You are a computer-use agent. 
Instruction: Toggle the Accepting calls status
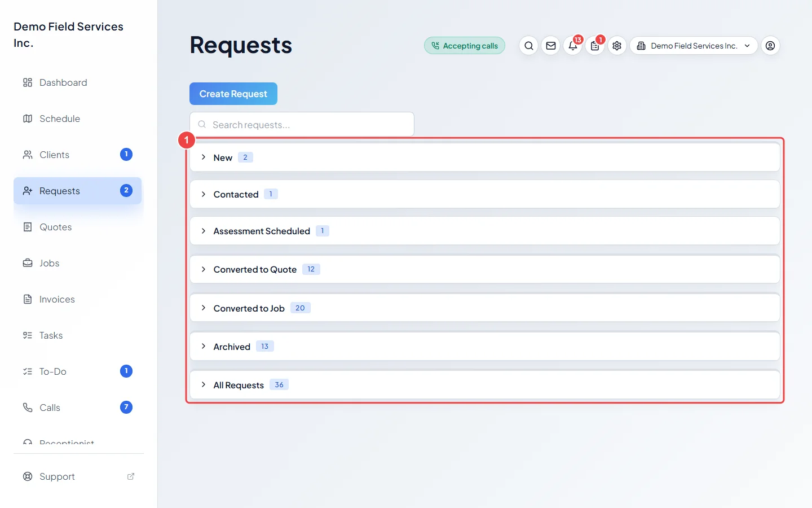(465, 46)
